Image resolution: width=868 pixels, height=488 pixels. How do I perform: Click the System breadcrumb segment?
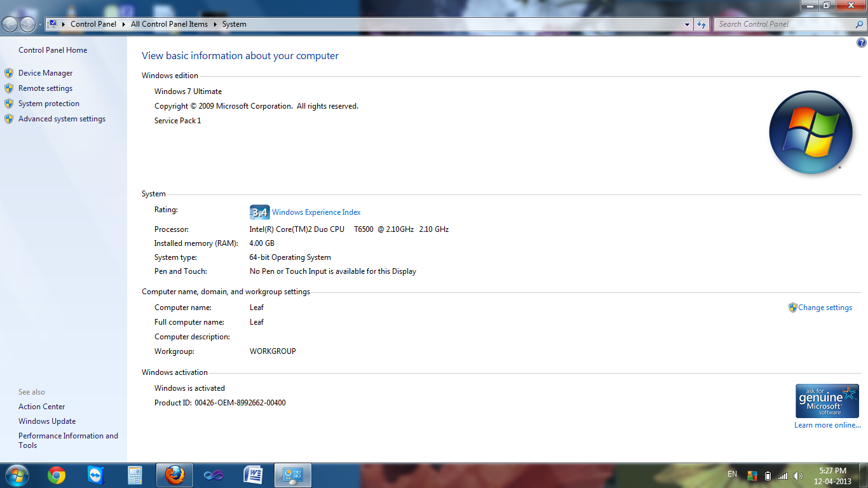234,24
